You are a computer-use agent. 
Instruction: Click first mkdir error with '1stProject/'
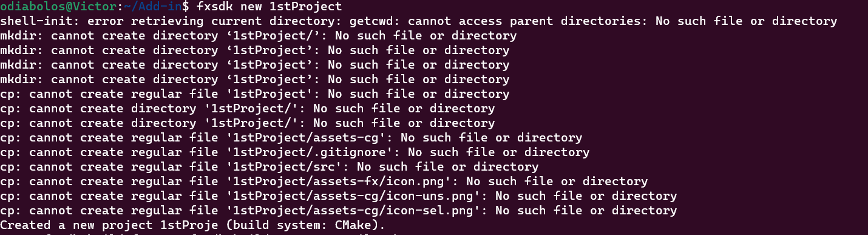point(259,36)
